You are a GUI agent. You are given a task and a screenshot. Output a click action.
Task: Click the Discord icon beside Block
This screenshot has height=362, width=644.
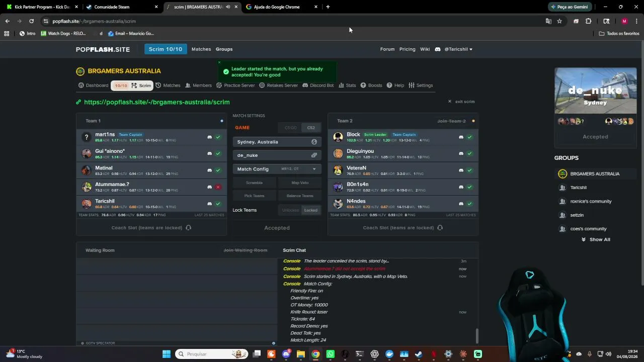click(x=461, y=137)
